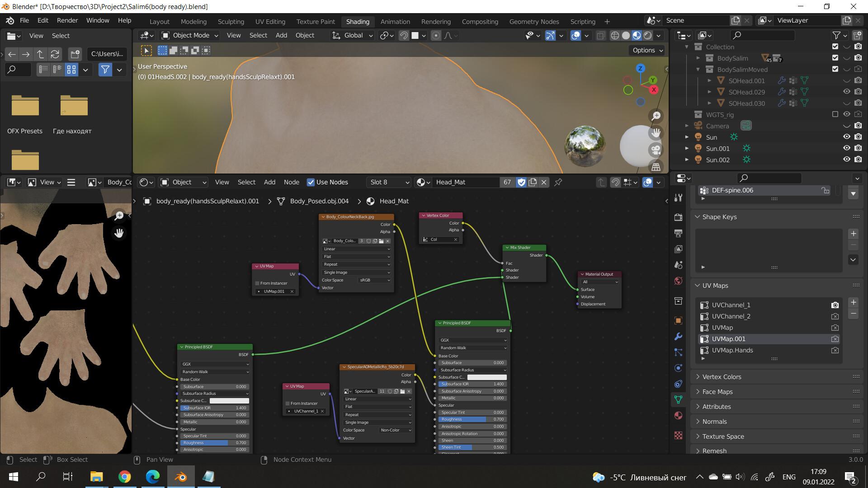Open the Output properties tab icon
Screen dimensions: 868x488
pos(678,233)
